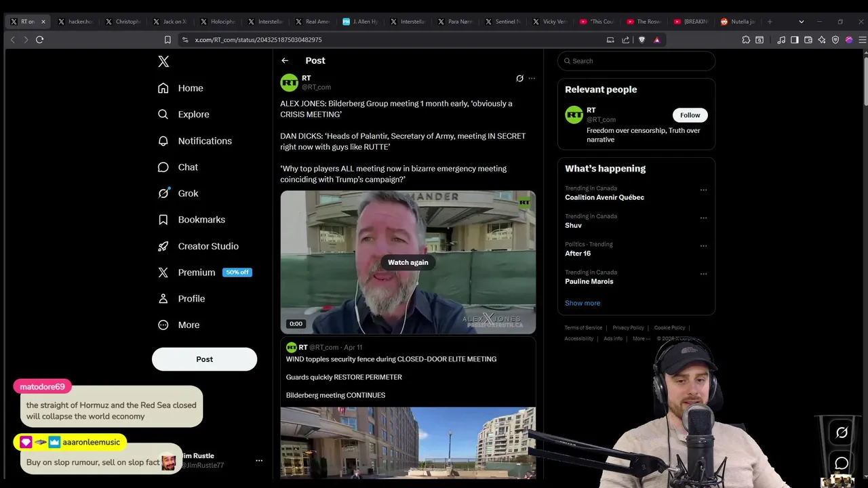Open the Brave Rewards triangle icon

656,40
